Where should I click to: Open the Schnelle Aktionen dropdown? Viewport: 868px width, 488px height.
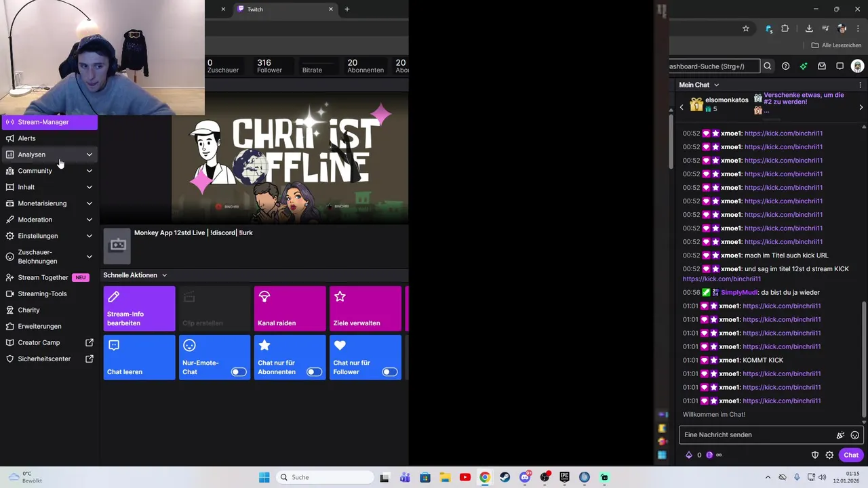[x=135, y=275]
